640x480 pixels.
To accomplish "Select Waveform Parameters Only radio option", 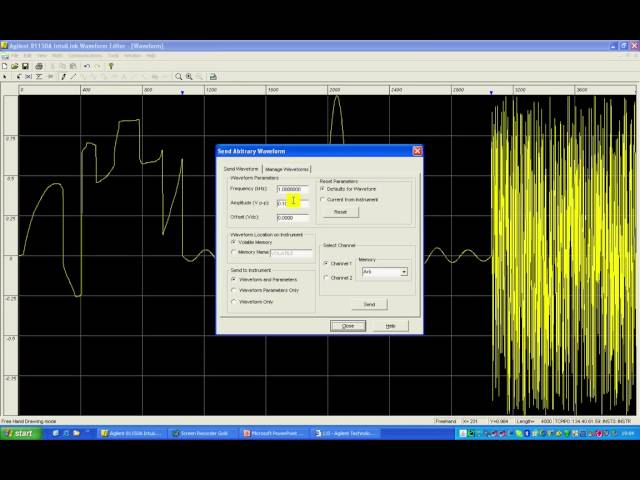I will coord(234,290).
